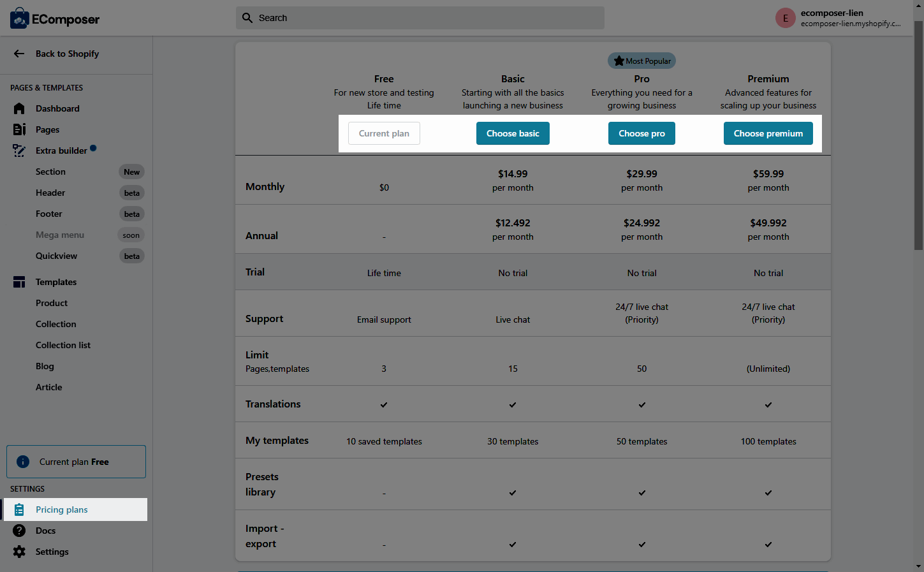924x572 pixels.
Task: Click the back arrow icon beside Back to Shopify
Action: click(x=19, y=54)
